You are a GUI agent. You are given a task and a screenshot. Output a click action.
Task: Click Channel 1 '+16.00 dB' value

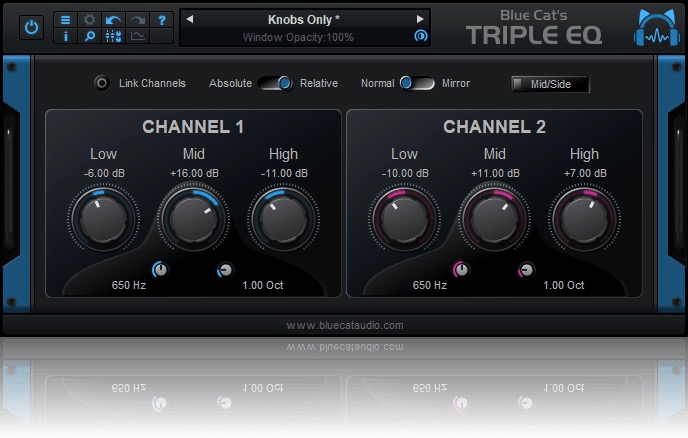(194, 173)
